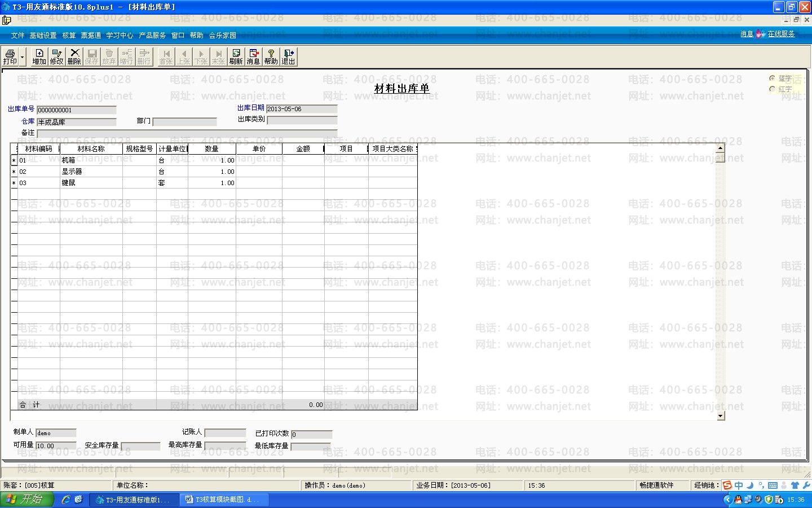Go to next record with 下张
This screenshot has width=812, height=508.
pyautogui.click(x=201, y=57)
